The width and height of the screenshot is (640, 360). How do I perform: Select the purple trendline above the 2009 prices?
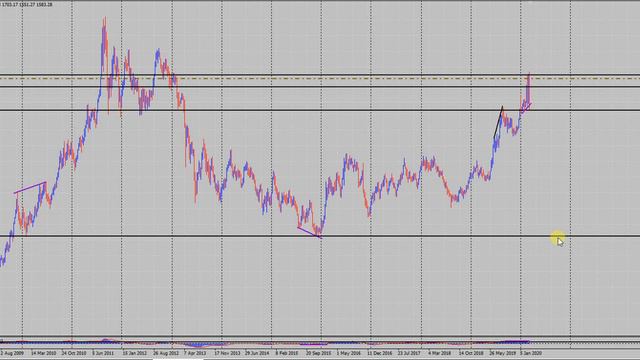click(30, 187)
